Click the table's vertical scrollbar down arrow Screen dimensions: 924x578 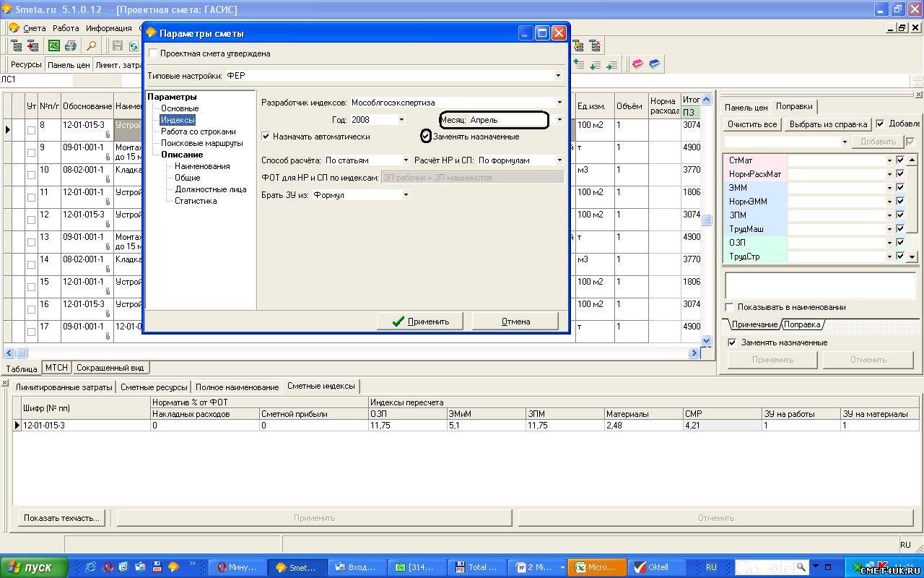click(707, 340)
